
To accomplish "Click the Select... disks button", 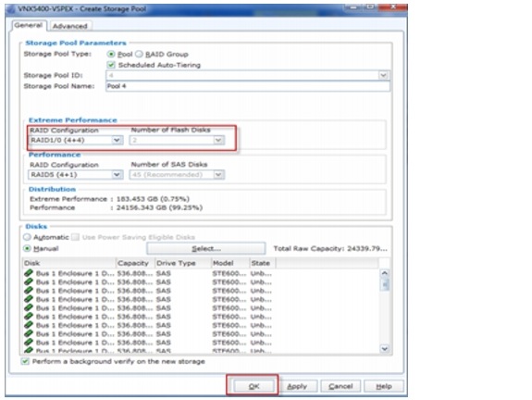I will (x=206, y=248).
